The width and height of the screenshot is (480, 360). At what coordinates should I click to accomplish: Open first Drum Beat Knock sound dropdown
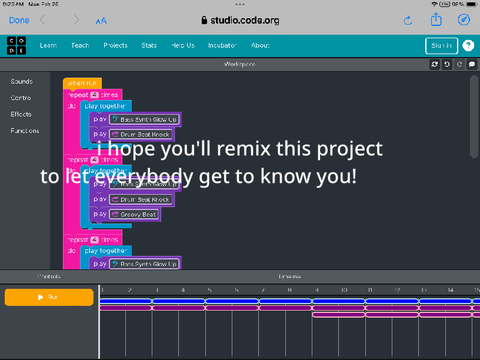(141, 134)
